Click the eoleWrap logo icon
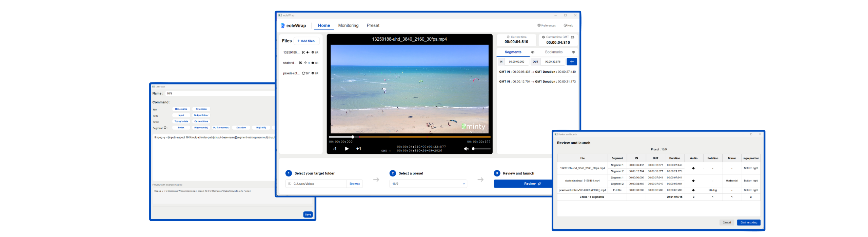The width and height of the screenshot is (868, 237). (282, 26)
